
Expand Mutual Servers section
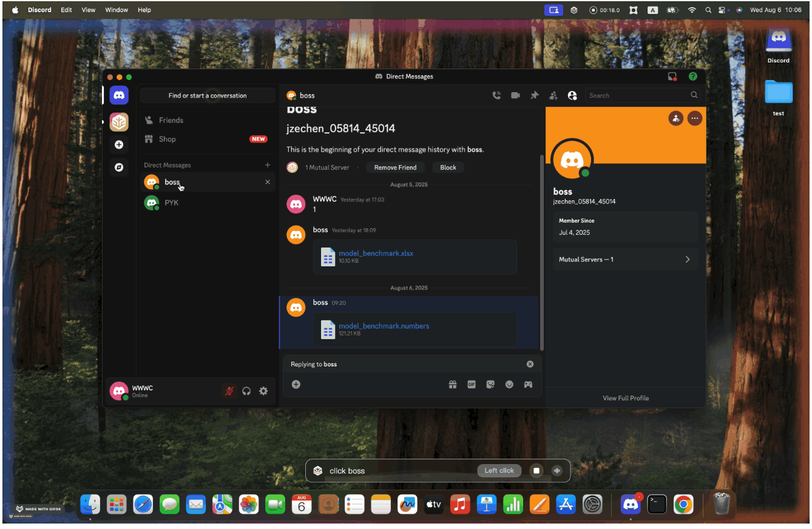(x=625, y=260)
